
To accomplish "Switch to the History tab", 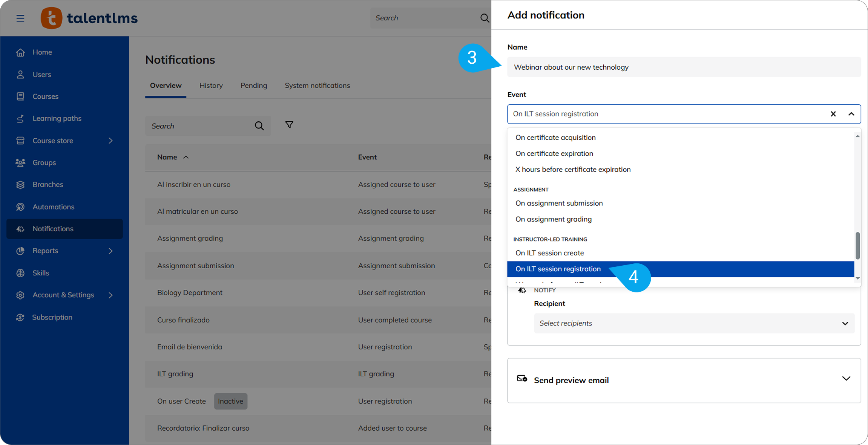I will (x=211, y=86).
